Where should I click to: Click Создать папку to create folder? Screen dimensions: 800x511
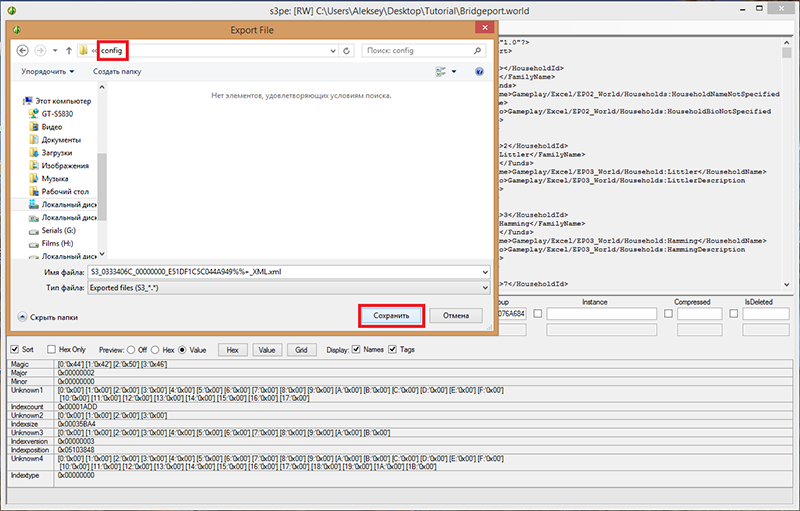[117, 72]
